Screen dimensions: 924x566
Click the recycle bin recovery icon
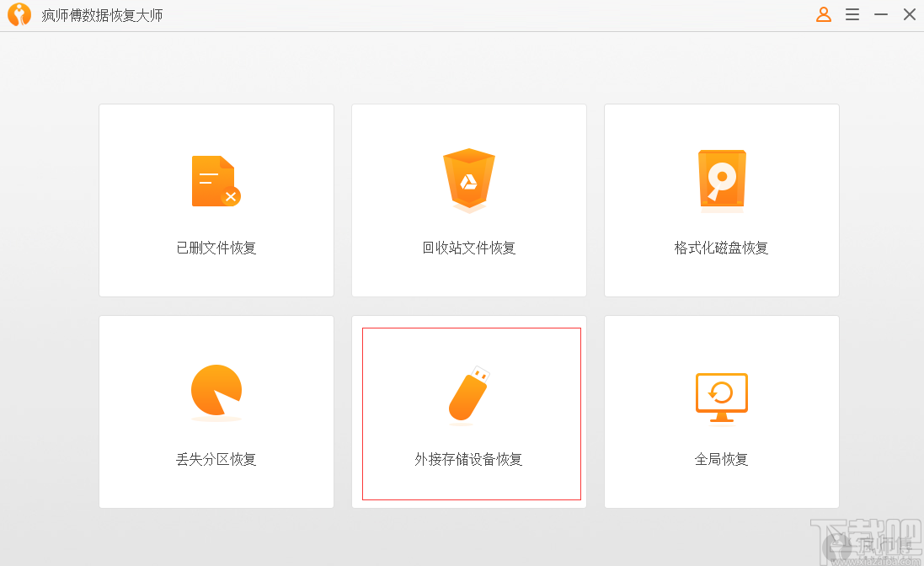click(469, 180)
